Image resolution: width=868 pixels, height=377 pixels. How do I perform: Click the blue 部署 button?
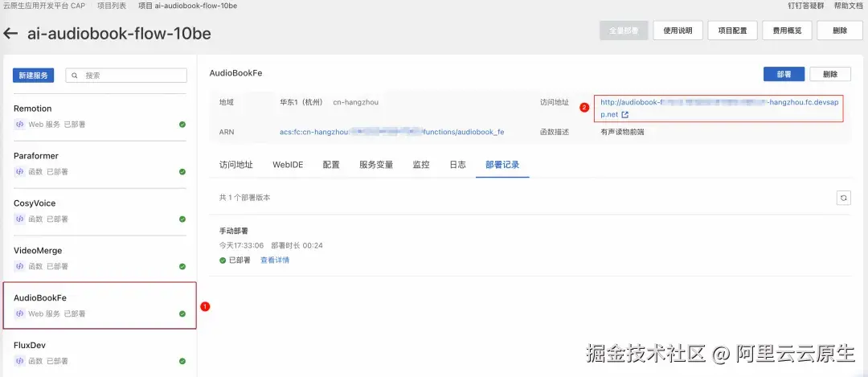(x=784, y=74)
